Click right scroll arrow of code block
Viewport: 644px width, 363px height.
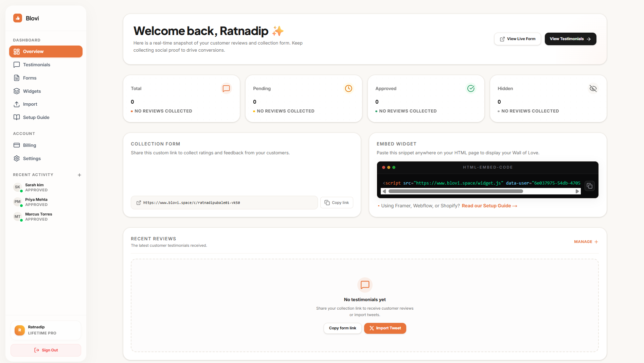pyautogui.click(x=577, y=191)
